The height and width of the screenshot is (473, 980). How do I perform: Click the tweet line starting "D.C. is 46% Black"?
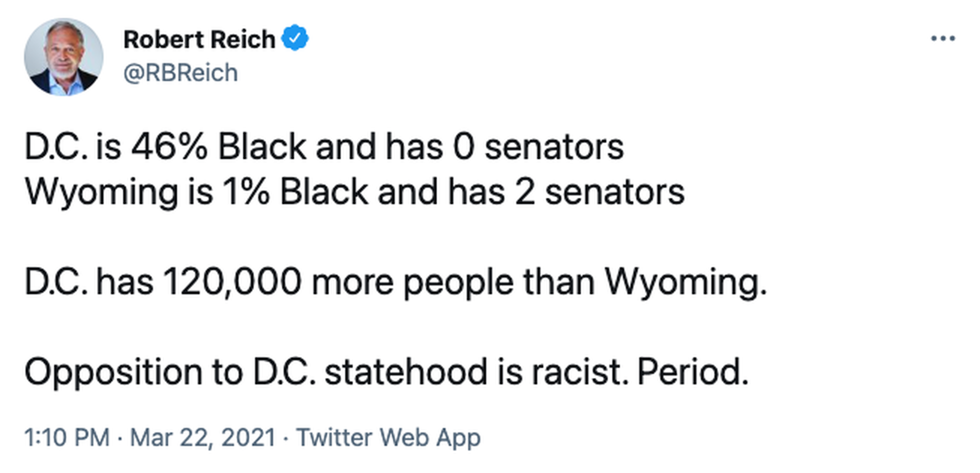point(324,147)
